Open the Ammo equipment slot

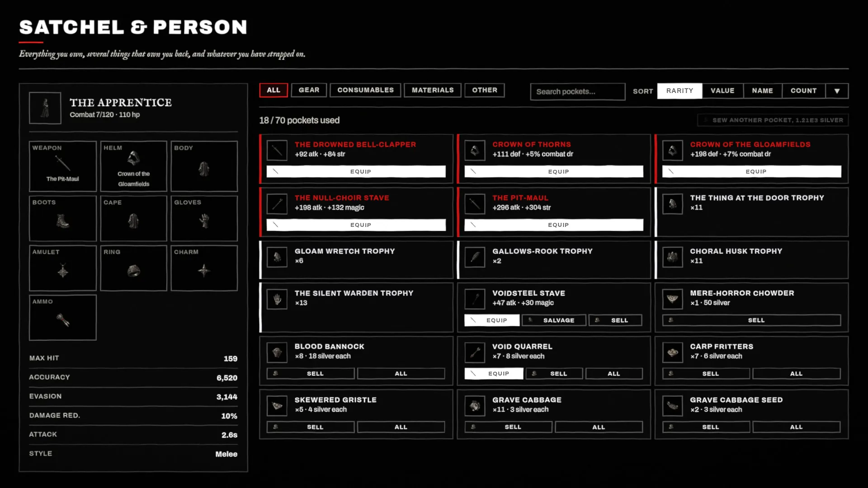pos(63,318)
